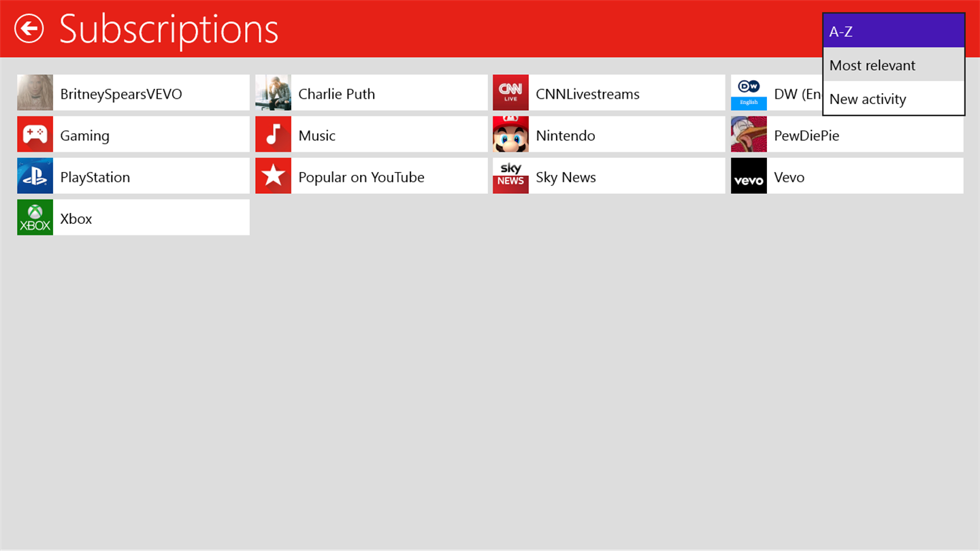
Task: Choose Most relevant sort option
Action: 894,65
